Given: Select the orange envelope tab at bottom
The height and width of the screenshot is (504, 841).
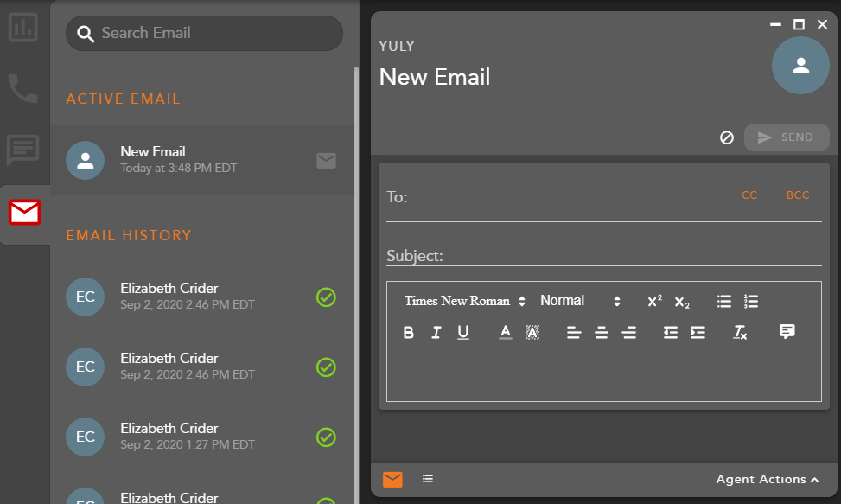Looking at the screenshot, I should (x=392, y=479).
